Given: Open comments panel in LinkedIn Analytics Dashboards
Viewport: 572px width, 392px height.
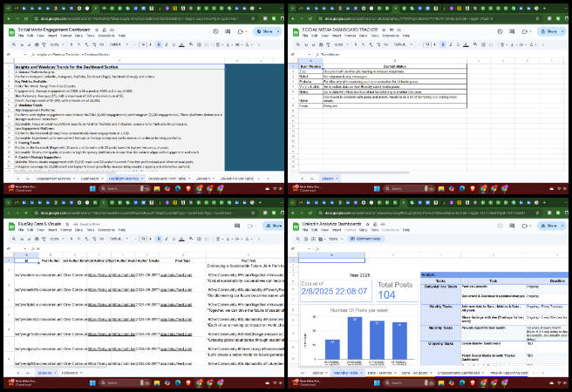Looking at the screenshot, I should [x=512, y=226].
